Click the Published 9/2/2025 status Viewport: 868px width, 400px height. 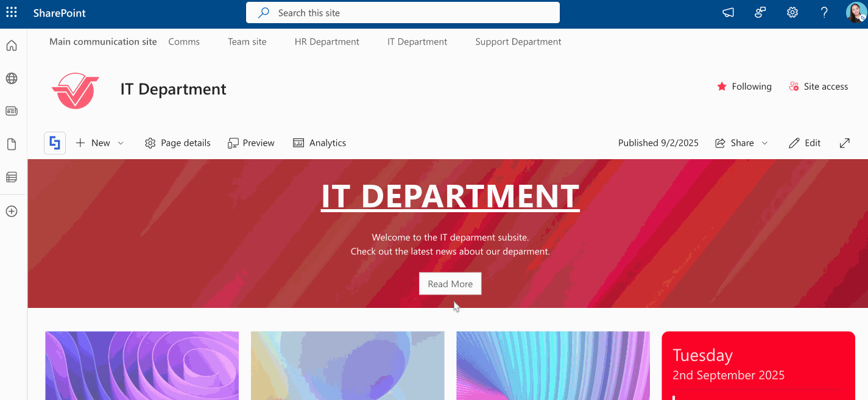click(x=658, y=143)
